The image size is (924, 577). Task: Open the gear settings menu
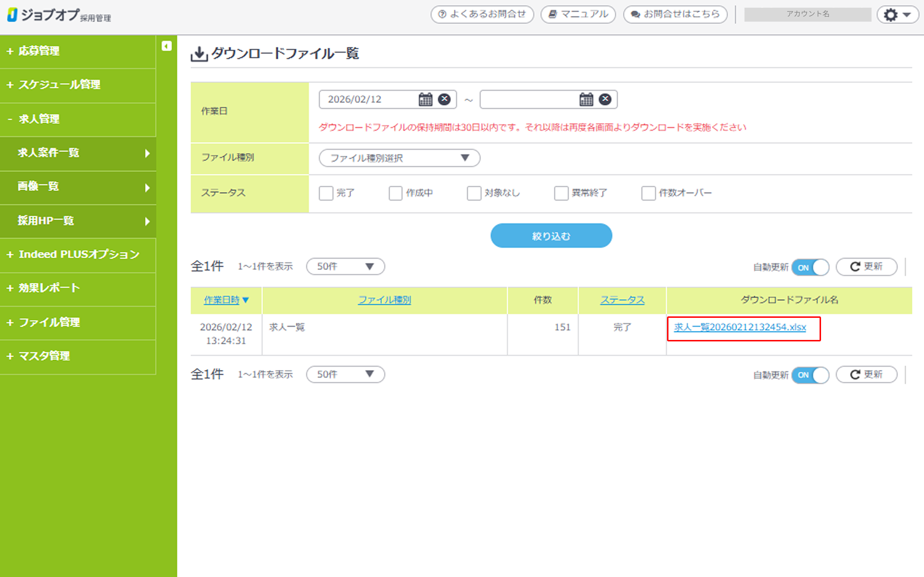point(897,14)
